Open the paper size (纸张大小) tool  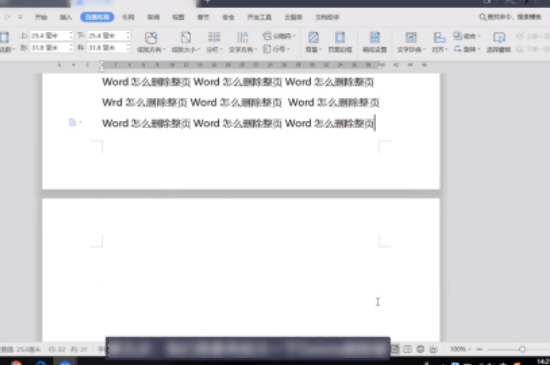click(x=186, y=42)
